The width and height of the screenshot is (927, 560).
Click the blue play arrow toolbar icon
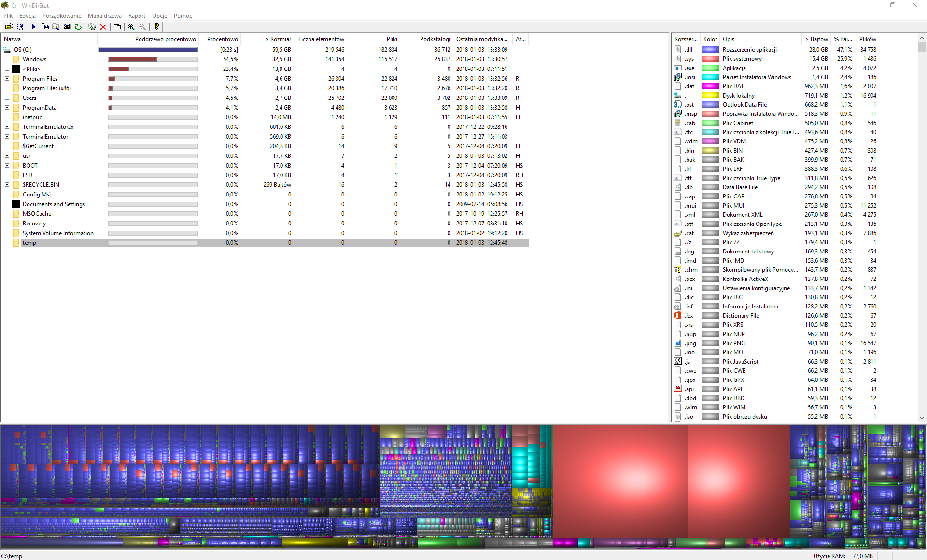pos(34,27)
